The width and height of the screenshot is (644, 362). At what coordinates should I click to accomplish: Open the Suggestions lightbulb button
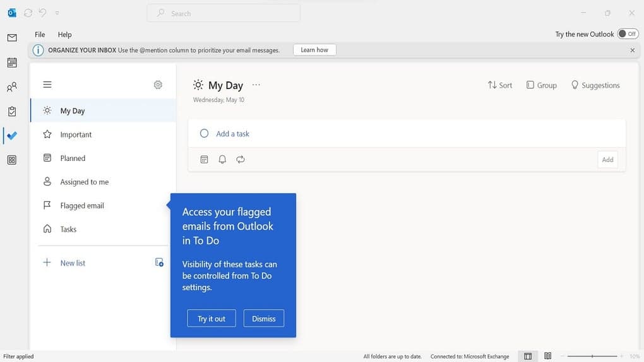click(x=595, y=85)
